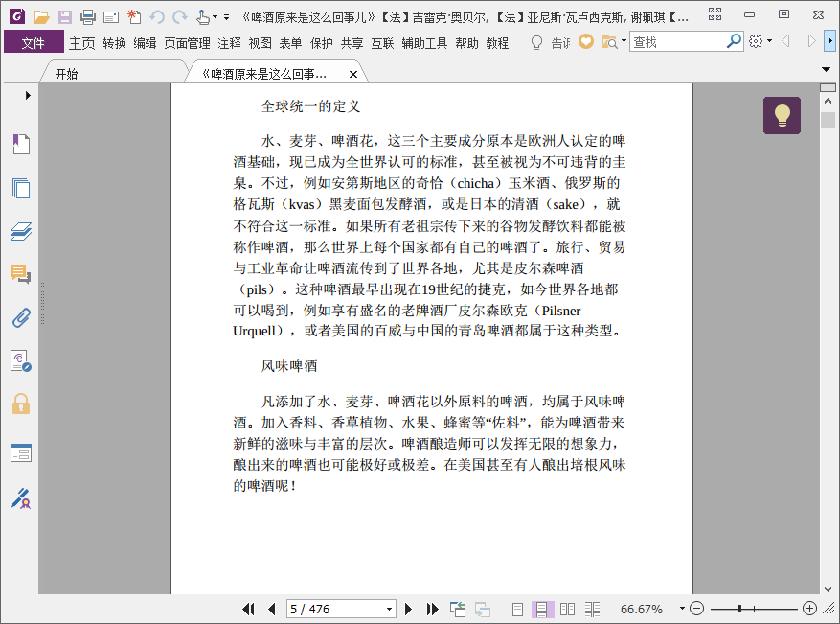This screenshot has width=840, height=624.
Task: Customize quick access toolbar dropdown arrow
Action: pos(227,17)
